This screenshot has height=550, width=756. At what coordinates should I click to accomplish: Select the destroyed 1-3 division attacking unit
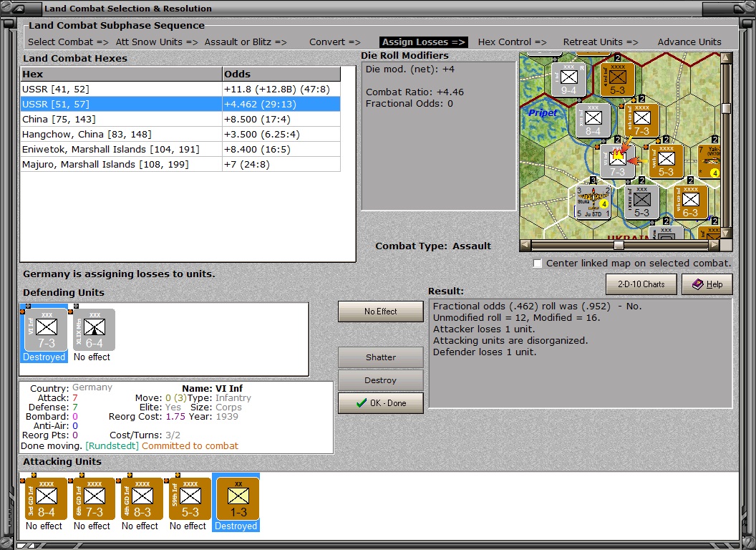pyautogui.click(x=238, y=499)
